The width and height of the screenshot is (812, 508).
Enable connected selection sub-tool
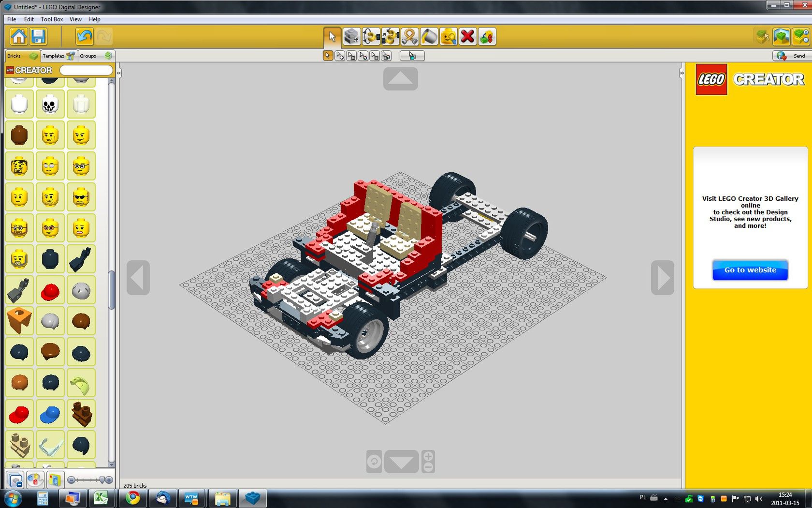(x=351, y=56)
